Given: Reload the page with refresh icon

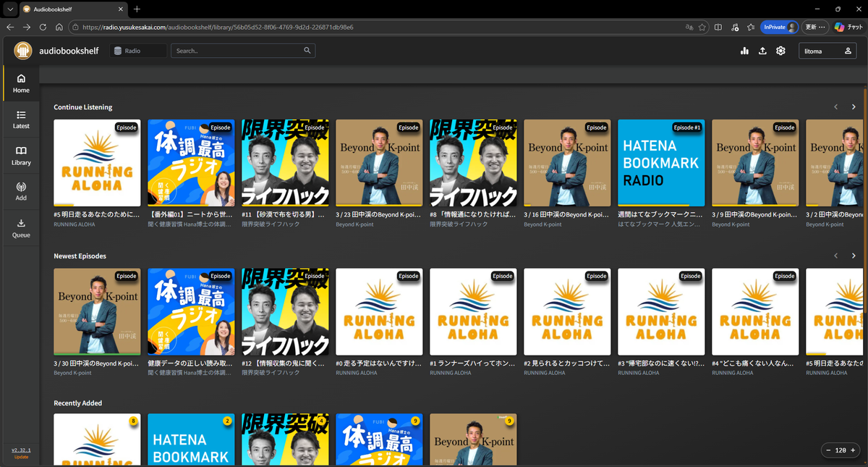Looking at the screenshot, I should [x=43, y=27].
